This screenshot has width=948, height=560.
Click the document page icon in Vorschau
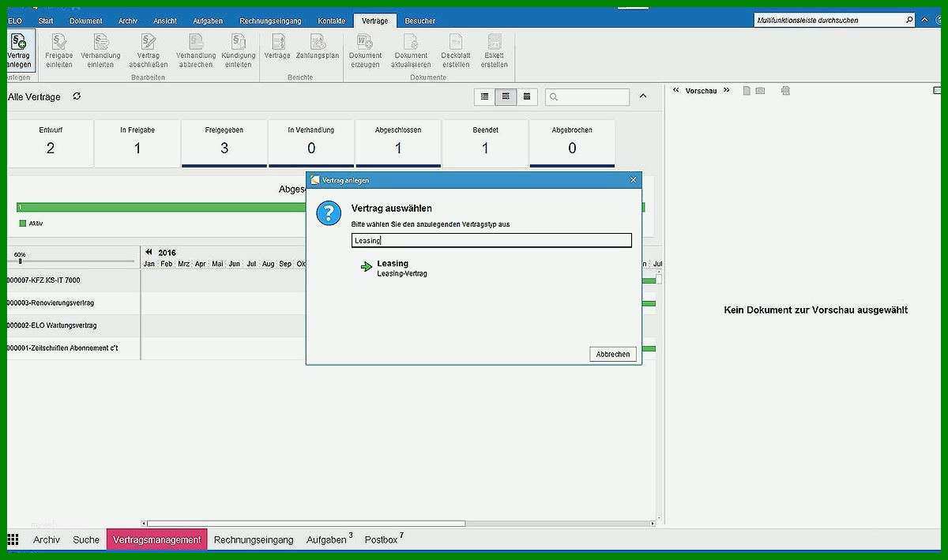pos(747,91)
